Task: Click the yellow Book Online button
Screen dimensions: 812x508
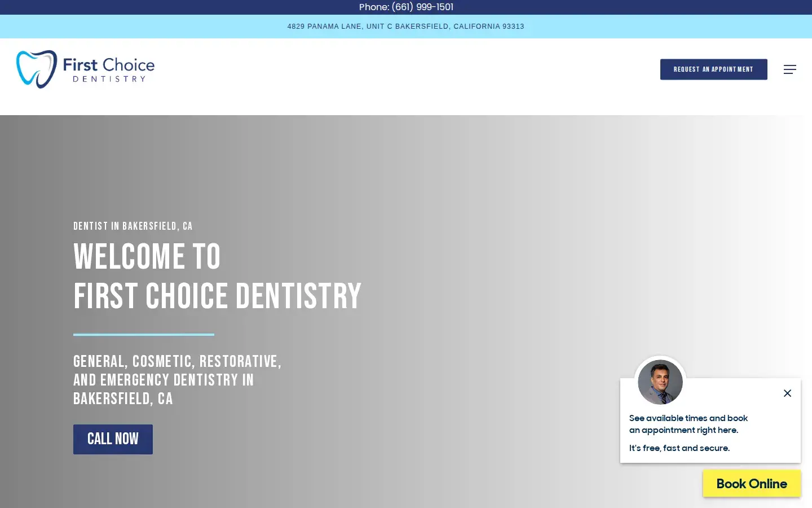Action: tap(752, 484)
